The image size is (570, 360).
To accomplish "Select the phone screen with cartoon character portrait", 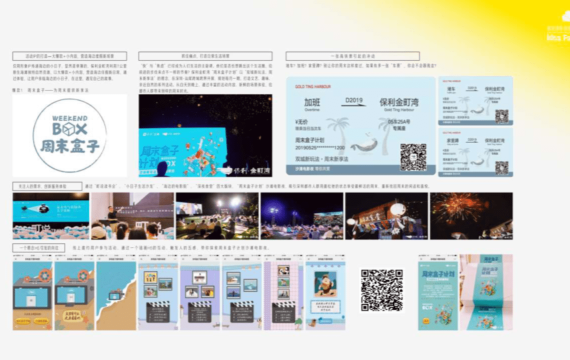I will (x=325, y=292).
